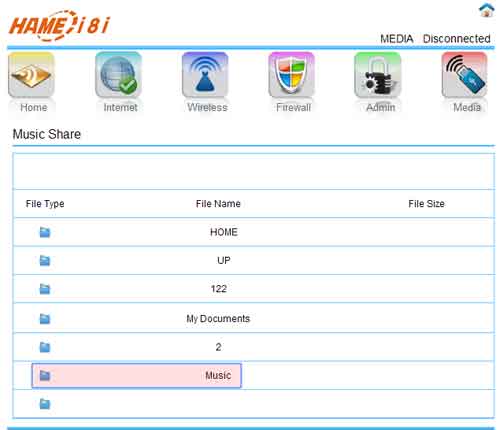
Task: Open the 122 folder
Action: [x=219, y=289]
